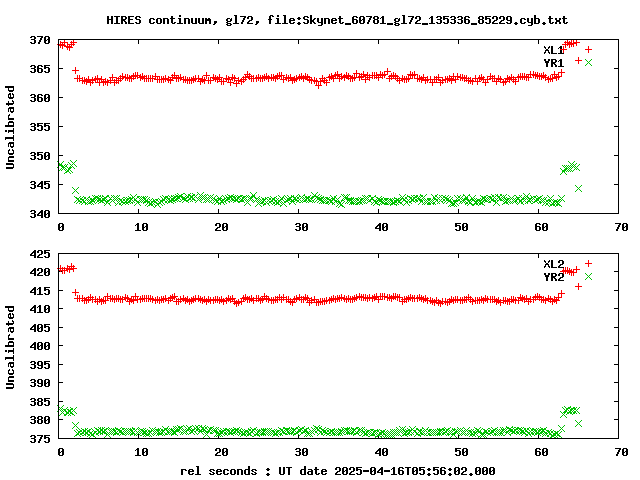
Task: Click y-axis value 425 on bottom plot
Action: point(40,254)
